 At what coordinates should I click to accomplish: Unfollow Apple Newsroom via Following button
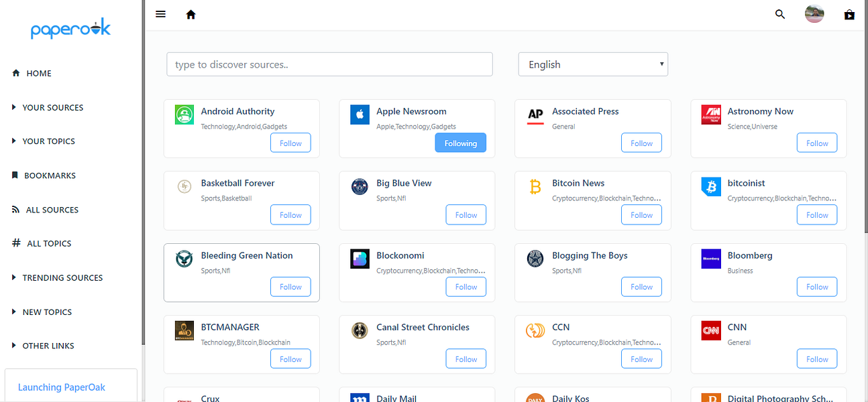point(460,143)
